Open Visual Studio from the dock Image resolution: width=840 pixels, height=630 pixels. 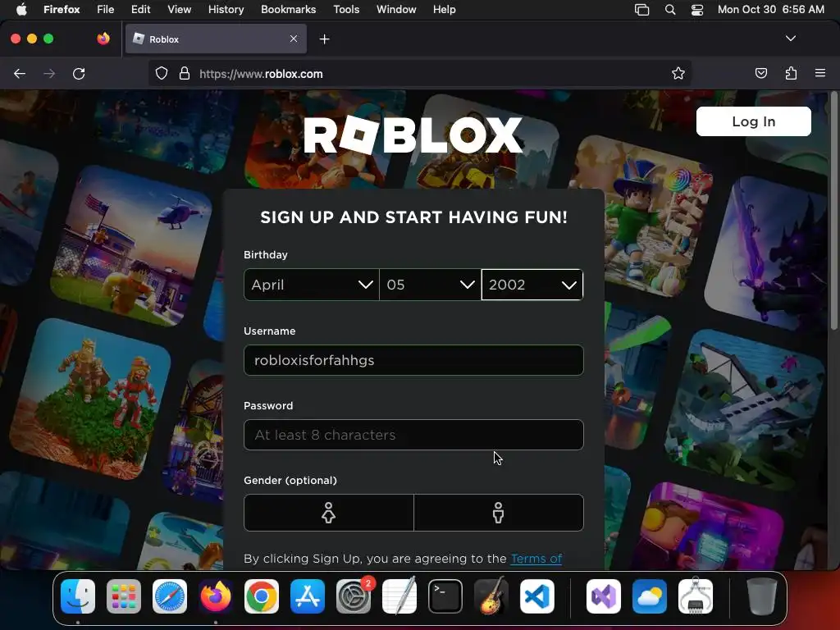(x=604, y=596)
